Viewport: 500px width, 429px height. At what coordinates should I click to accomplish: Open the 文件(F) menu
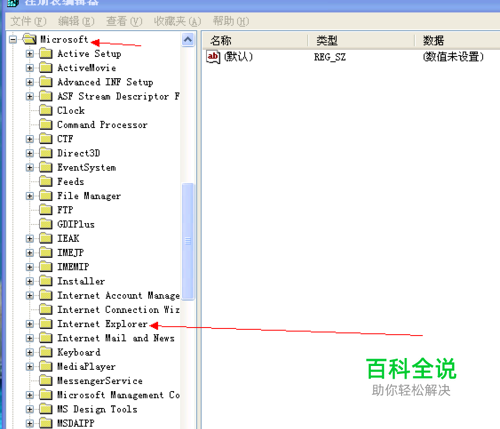pos(28,22)
